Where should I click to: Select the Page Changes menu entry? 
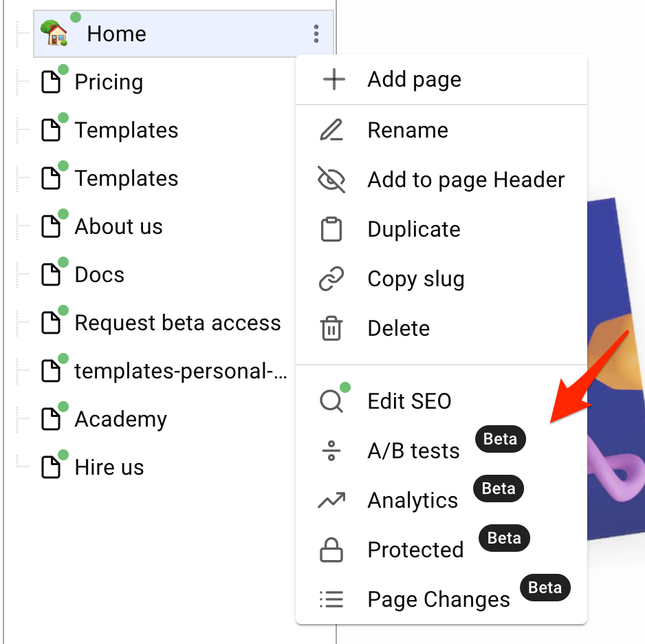441,599
